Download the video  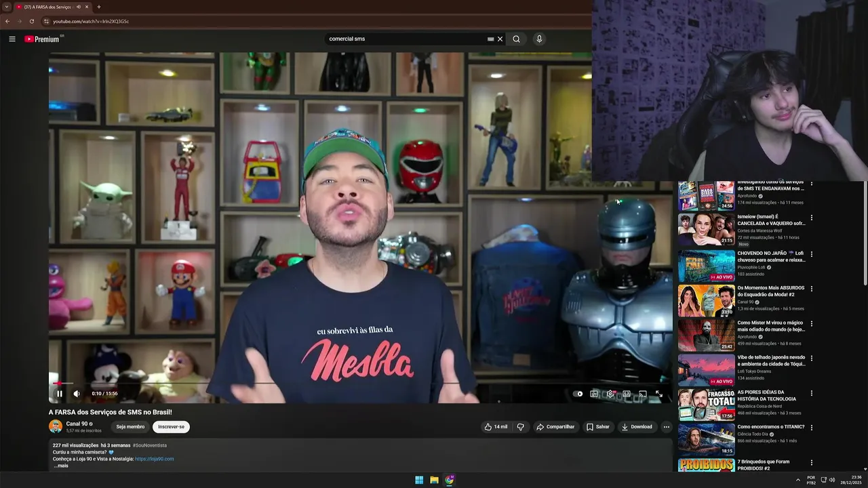click(637, 427)
